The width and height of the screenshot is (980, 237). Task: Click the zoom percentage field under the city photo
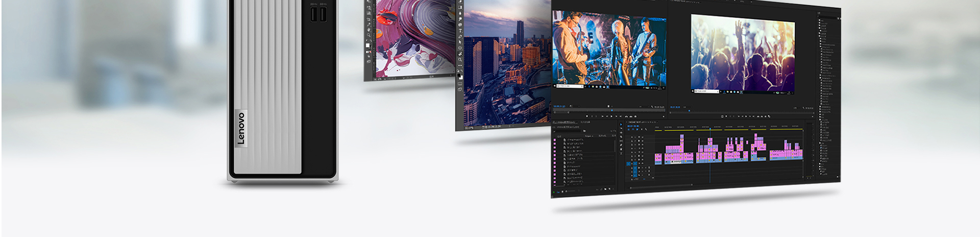pyautogui.click(x=469, y=127)
